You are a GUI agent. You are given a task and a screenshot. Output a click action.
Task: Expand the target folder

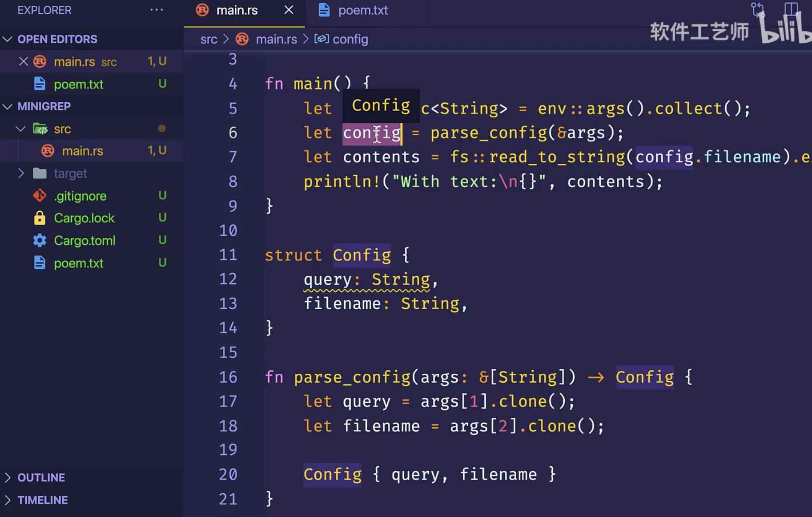pos(20,174)
